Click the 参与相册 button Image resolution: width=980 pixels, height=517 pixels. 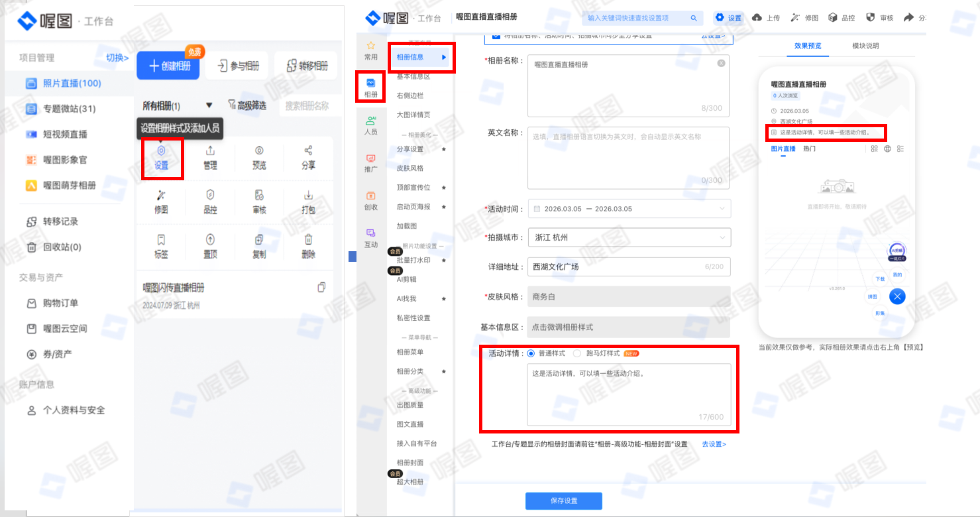(x=237, y=66)
